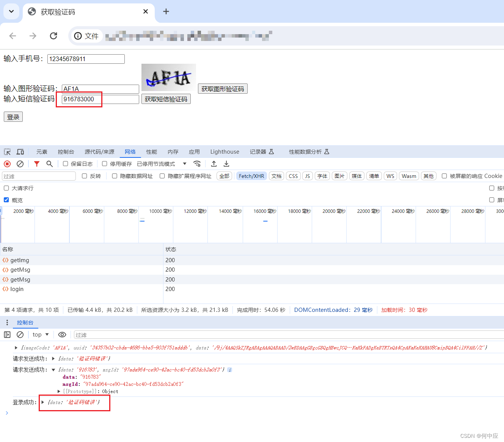Viewport: 504px width, 442px height.
Task: Toggle the network filter funnel icon
Action: point(37,164)
